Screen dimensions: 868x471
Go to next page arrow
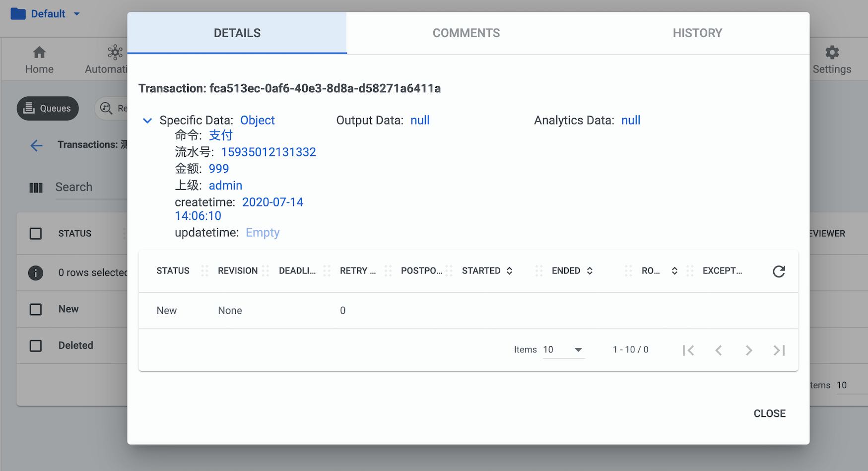pyautogui.click(x=749, y=350)
